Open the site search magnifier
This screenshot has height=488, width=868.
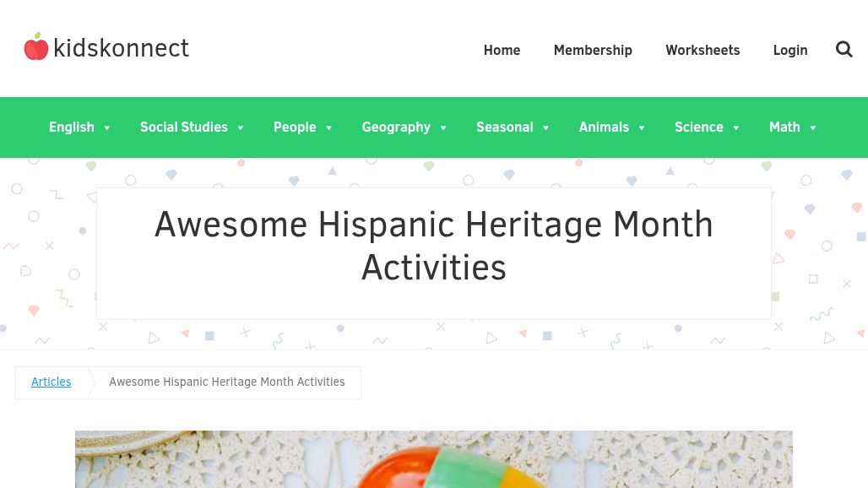(844, 49)
